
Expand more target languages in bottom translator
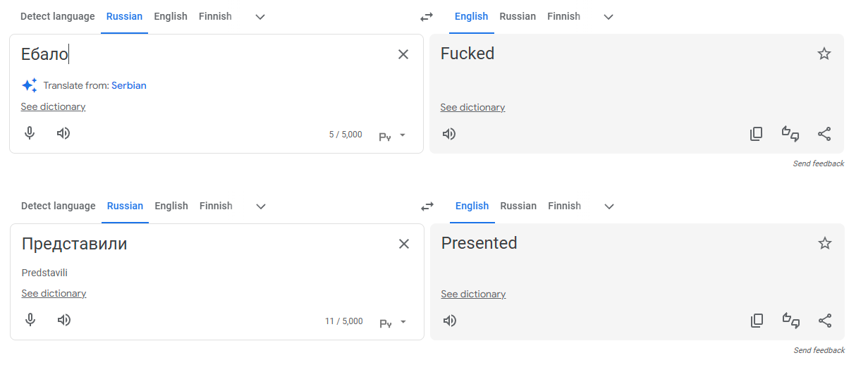(609, 206)
